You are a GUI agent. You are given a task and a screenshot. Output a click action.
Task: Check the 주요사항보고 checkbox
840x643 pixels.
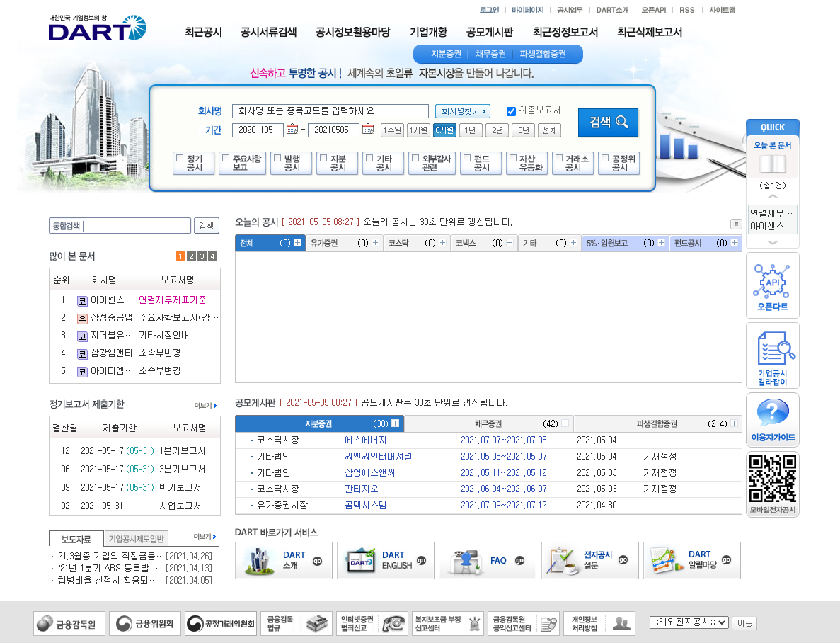226,158
